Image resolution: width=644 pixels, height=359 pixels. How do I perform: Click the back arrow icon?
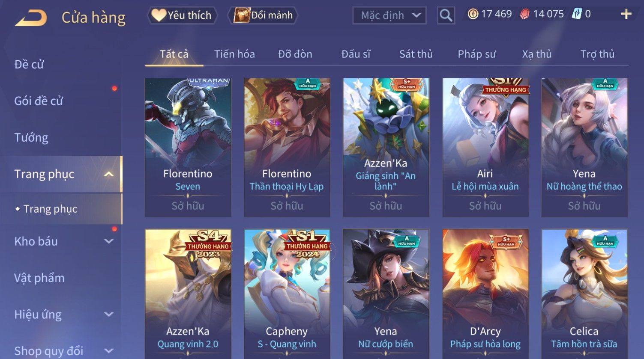(31, 18)
